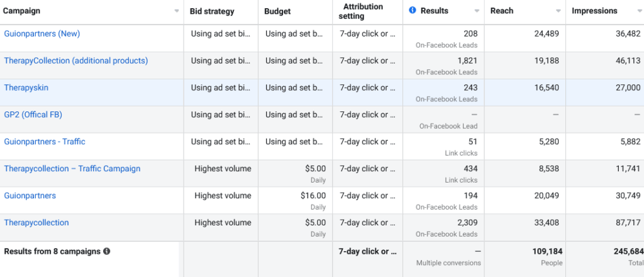Screen dimensions: 644x277
Task: Click info icon next to Results from 8 campaigns
Action: [x=107, y=251]
